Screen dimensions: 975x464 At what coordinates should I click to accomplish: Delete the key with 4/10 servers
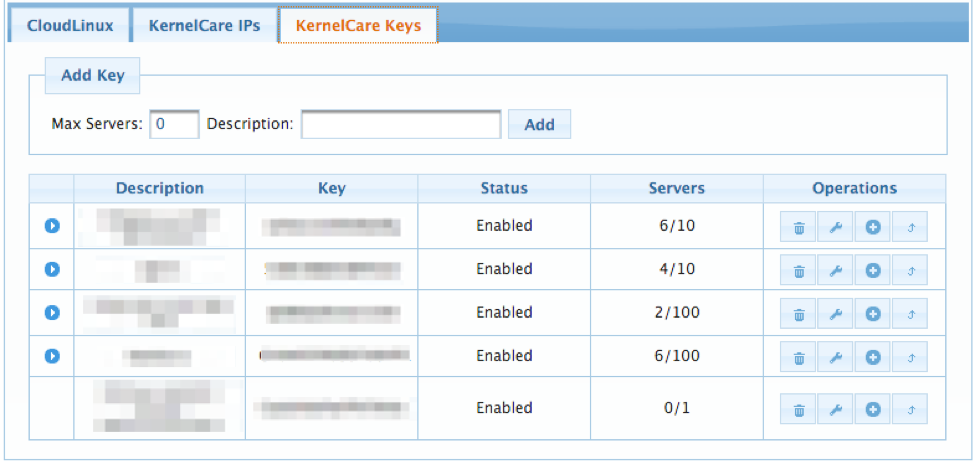click(x=798, y=270)
